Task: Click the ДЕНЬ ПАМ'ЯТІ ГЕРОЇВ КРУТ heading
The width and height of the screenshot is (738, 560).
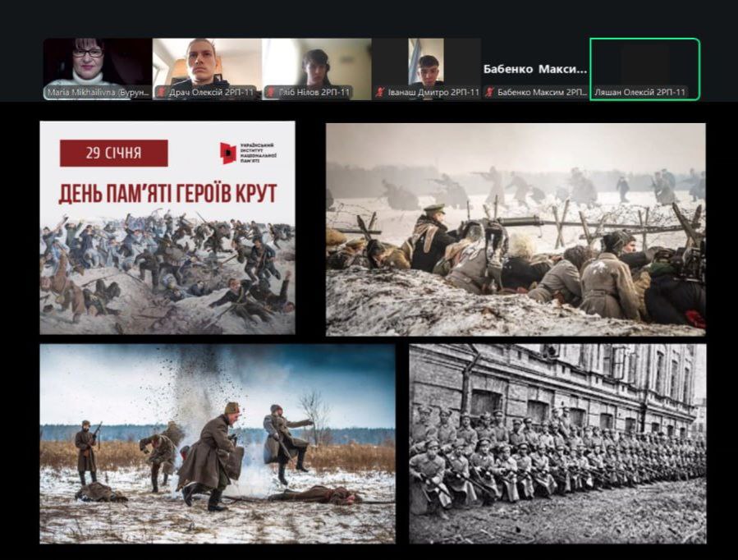Action: click(167, 194)
